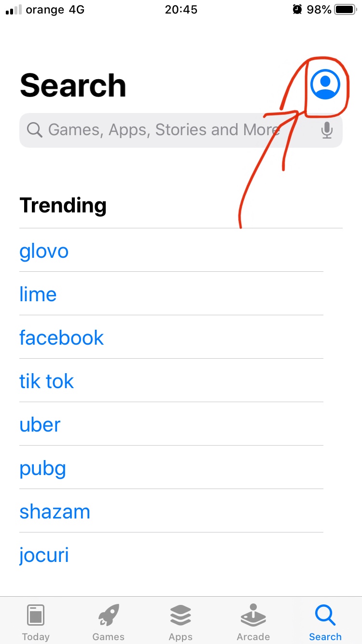Tap trending search facebook
The width and height of the screenshot is (362, 644).
[x=61, y=338]
